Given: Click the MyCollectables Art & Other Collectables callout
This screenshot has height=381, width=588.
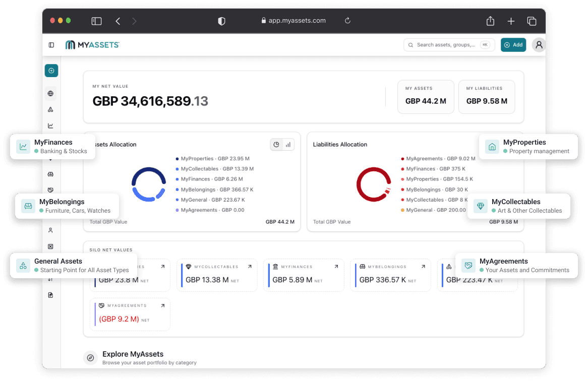Looking at the screenshot, I should coord(519,206).
